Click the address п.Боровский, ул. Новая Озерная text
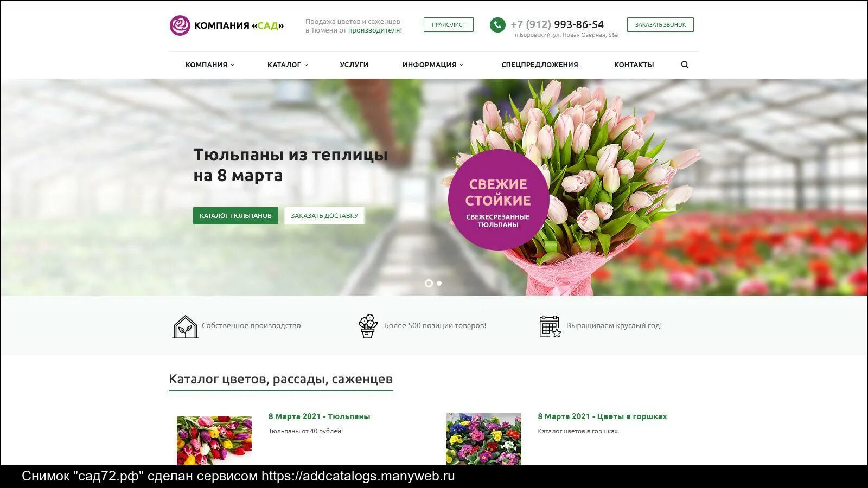The height and width of the screenshot is (488, 868). pos(566,35)
